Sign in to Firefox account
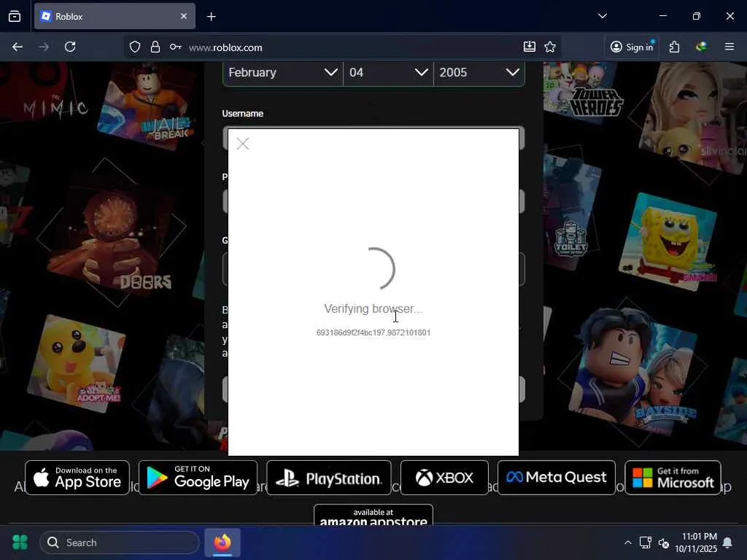 [x=632, y=47]
